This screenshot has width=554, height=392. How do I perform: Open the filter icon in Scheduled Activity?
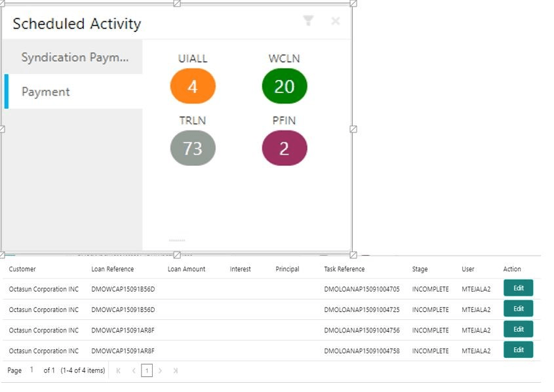[x=308, y=21]
